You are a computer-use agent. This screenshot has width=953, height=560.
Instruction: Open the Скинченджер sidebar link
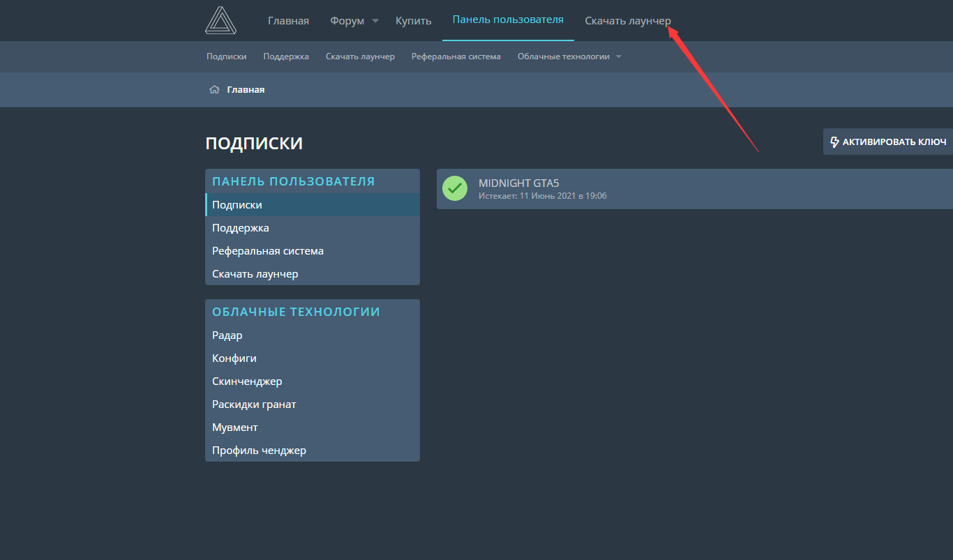point(313,381)
